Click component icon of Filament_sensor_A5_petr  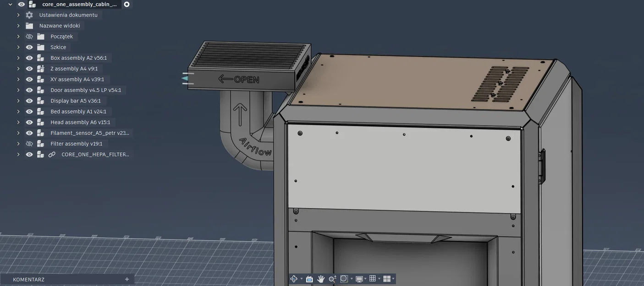(41, 133)
